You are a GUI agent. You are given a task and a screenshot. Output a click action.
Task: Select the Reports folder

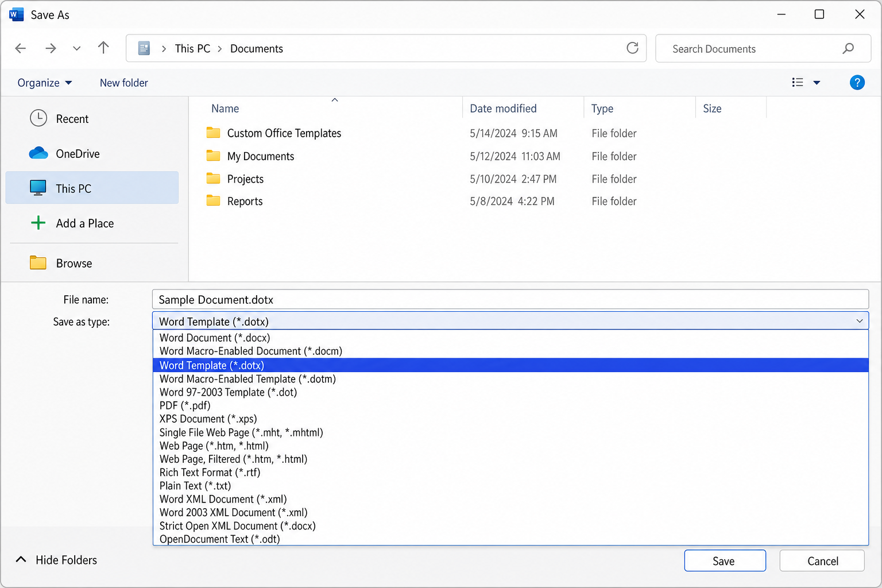(x=245, y=202)
